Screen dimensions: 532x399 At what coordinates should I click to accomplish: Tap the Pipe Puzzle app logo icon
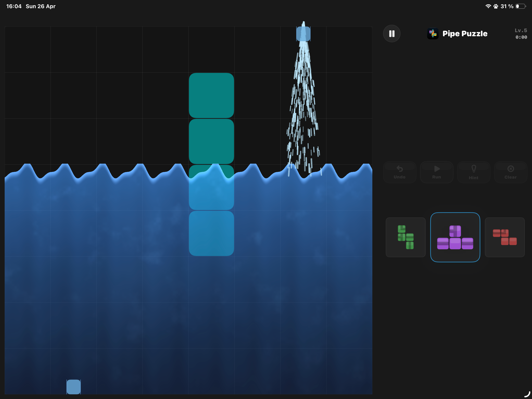coord(433,34)
